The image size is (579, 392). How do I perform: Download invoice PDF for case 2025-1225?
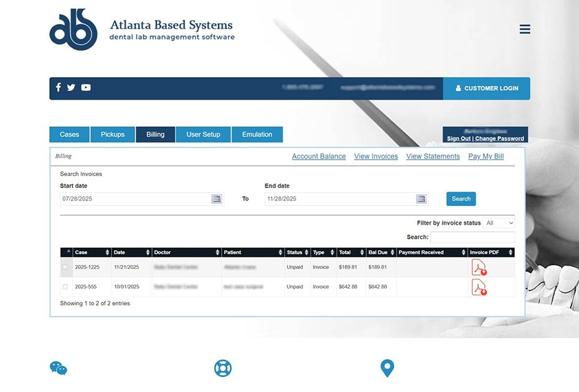click(x=479, y=268)
